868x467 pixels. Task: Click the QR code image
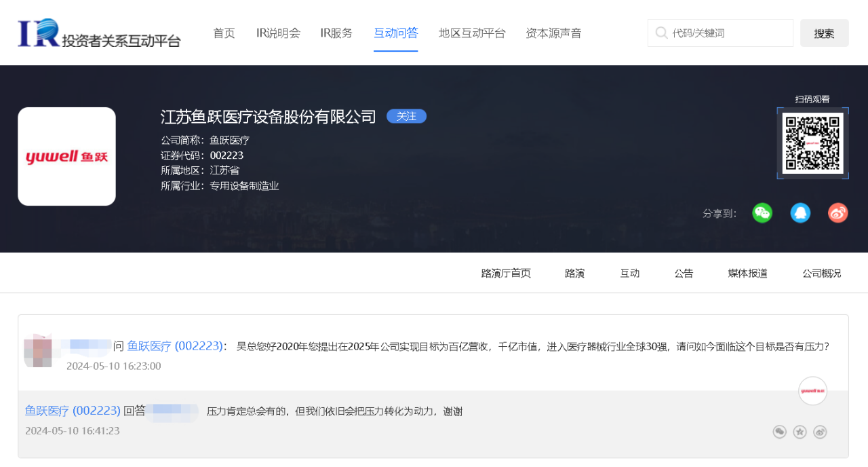coord(812,143)
